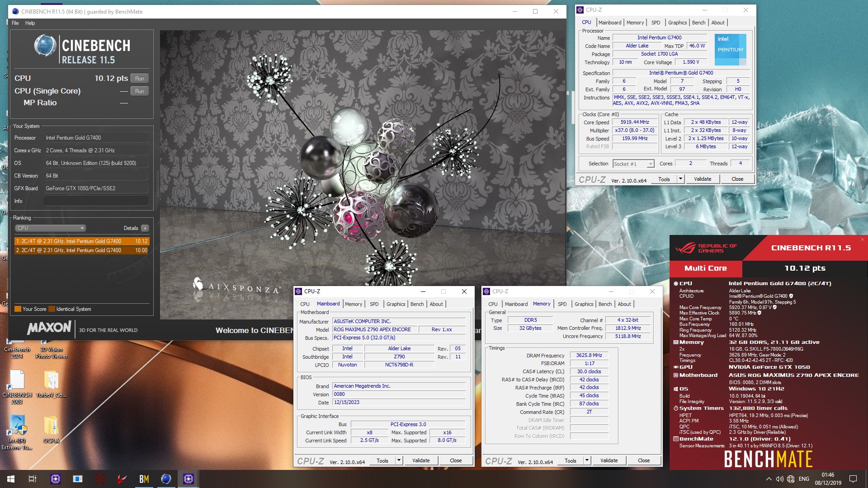Switch to Cinebench globe taskbar icon
The height and width of the screenshot is (488, 868).
tap(166, 479)
